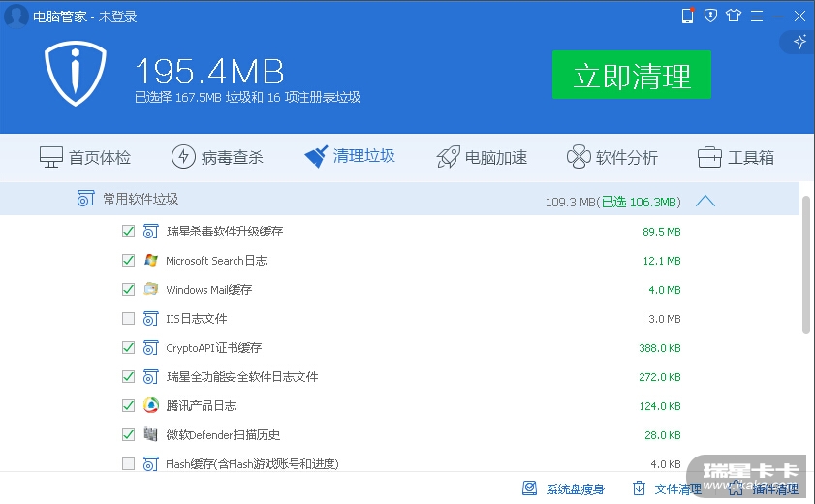Click icon beside 瑞星杀毒软件升级缓存
This screenshot has width=815, height=504.
pos(151,232)
